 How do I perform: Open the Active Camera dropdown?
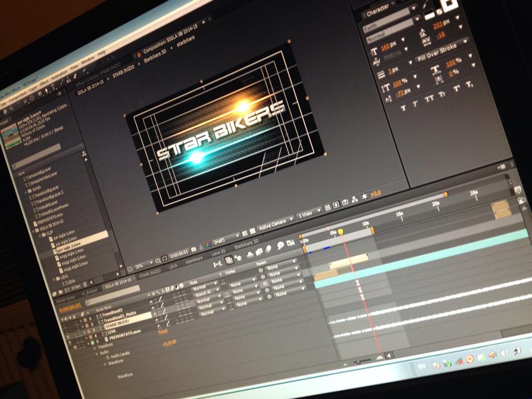click(x=274, y=224)
